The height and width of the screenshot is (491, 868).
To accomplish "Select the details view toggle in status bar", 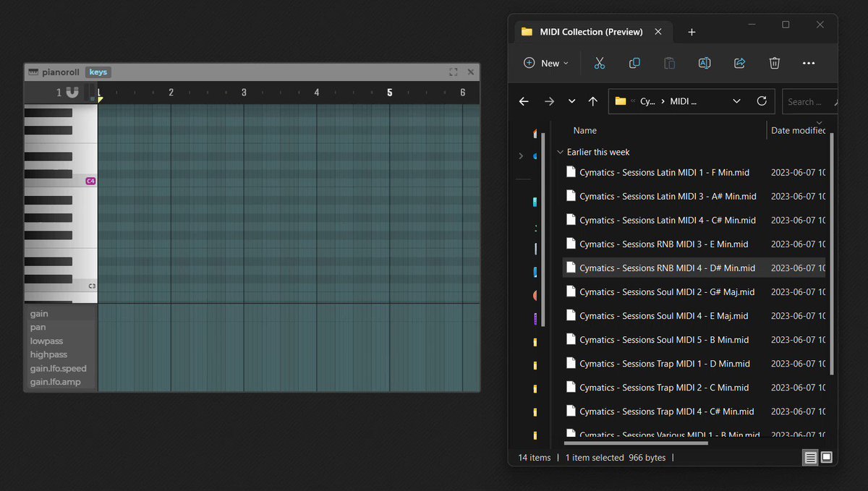I will click(810, 457).
